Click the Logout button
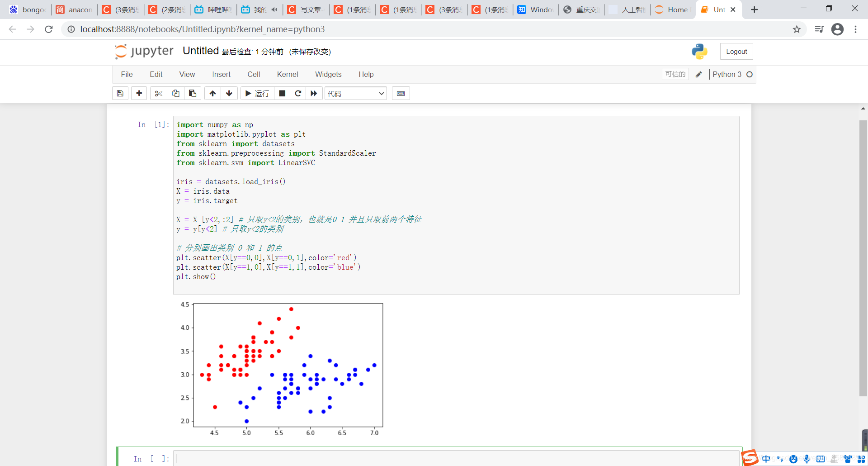Screen dimensions: 868x466 pos(736,52)
